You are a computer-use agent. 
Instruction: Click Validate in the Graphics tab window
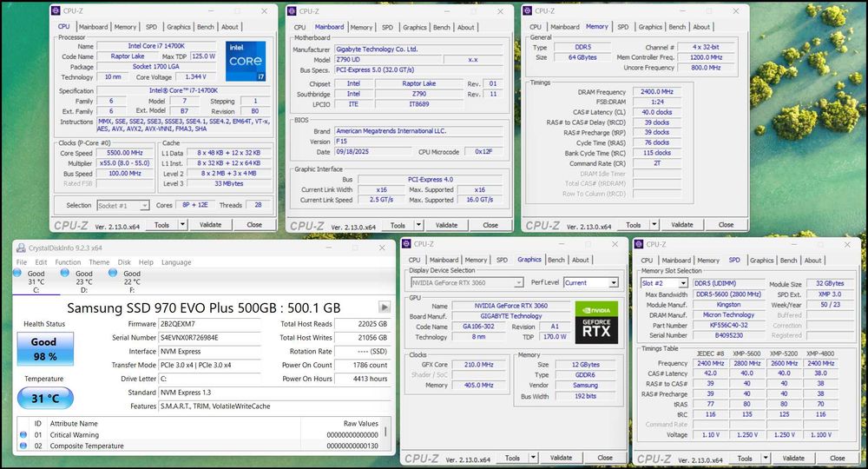pyautogui.click(x=561, y=458)
